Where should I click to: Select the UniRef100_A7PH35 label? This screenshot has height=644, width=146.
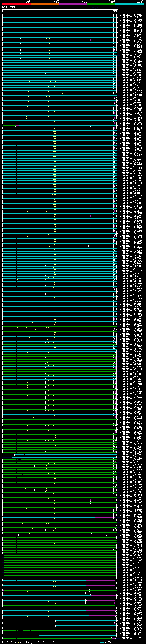pyautogui.click(x=131, y=32)
